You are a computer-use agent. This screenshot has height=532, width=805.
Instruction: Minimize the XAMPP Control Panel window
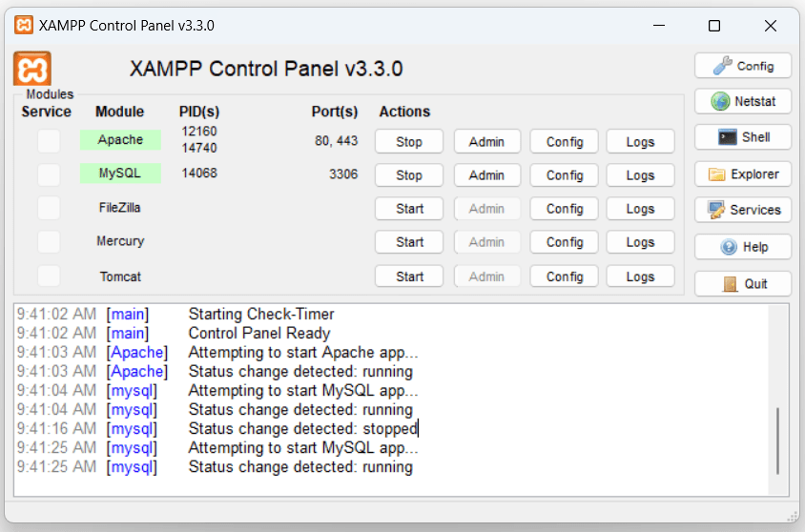[659, 25]
